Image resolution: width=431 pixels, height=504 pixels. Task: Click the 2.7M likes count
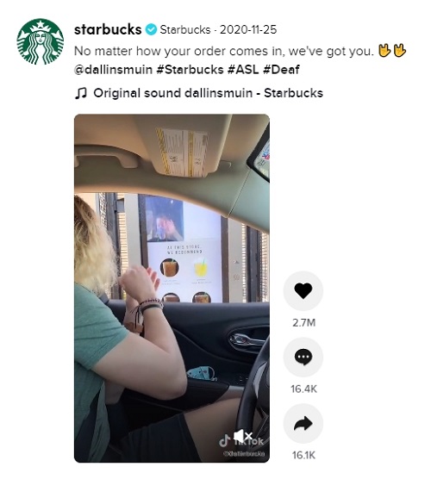(303, 322)
